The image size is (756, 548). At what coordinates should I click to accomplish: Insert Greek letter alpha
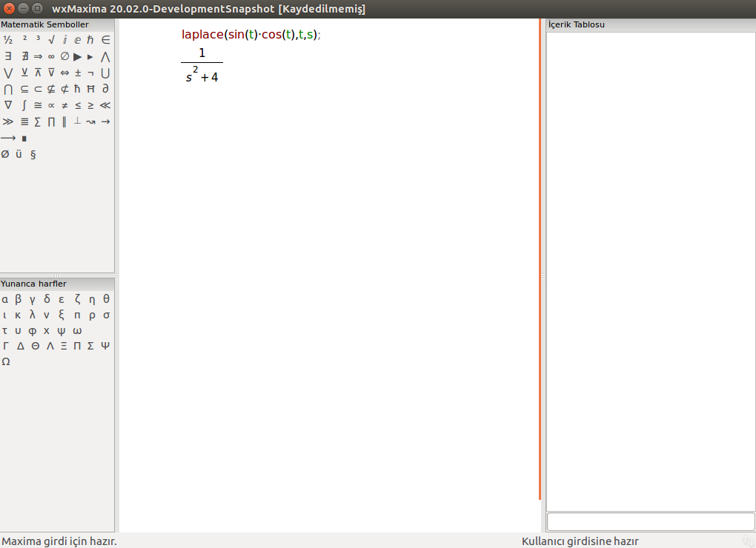point(5,299)
